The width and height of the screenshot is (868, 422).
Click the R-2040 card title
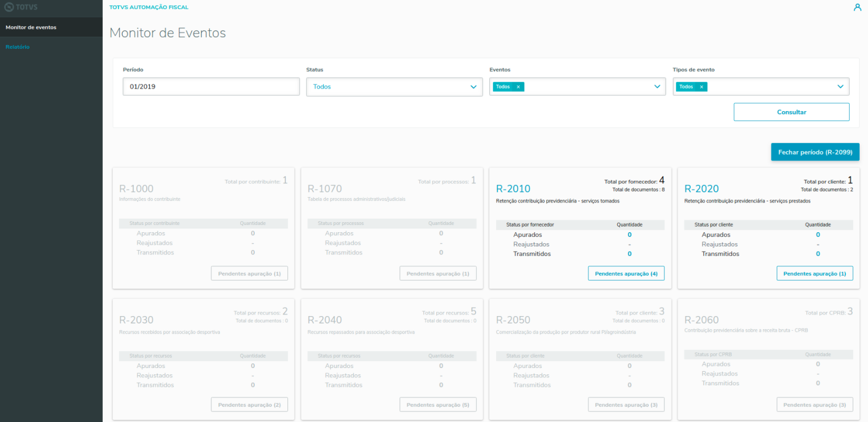coord(325,320)
